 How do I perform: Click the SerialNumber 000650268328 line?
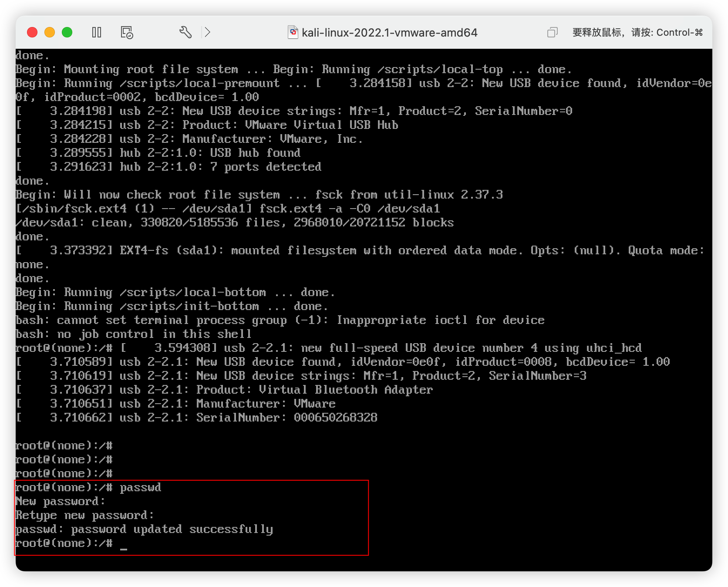click(196, 418)
